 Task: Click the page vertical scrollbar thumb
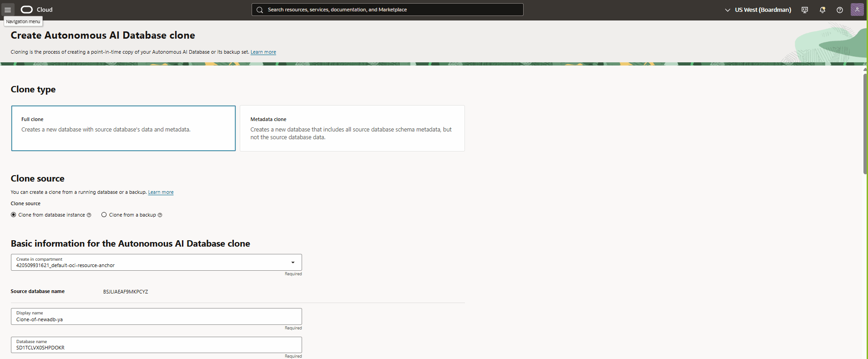point(865,124)
